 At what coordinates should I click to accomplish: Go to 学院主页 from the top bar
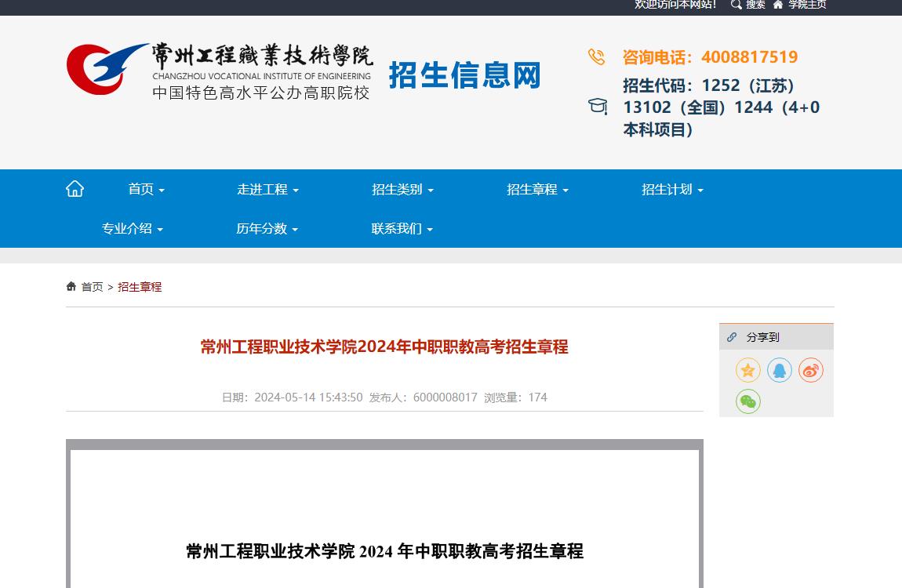tap(807, 5)
